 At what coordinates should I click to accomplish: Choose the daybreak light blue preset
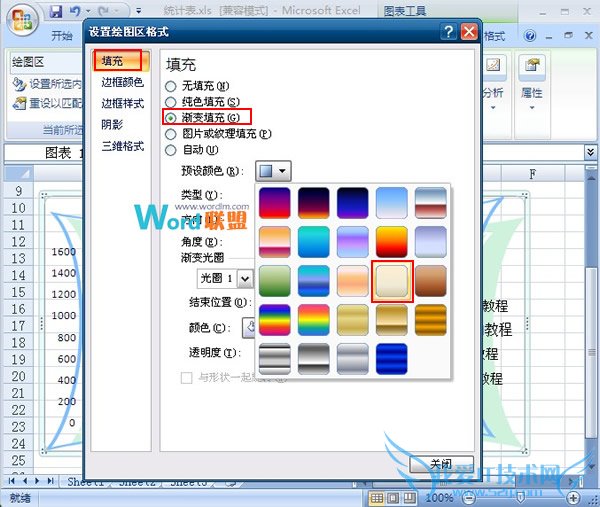click(x=392, y=203)
